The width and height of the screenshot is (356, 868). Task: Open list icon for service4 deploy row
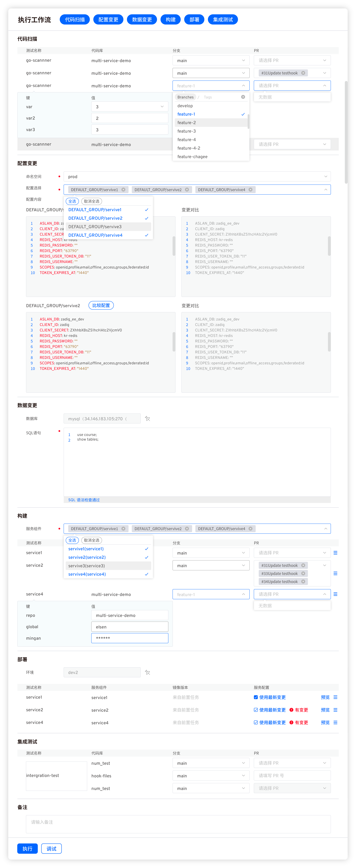click(335, 722)
